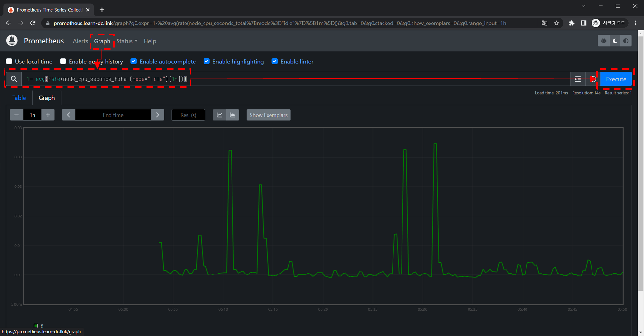Switch to the Table tab
The height and width of the screenshot is (336, 644).
click(x=19, y=98)
